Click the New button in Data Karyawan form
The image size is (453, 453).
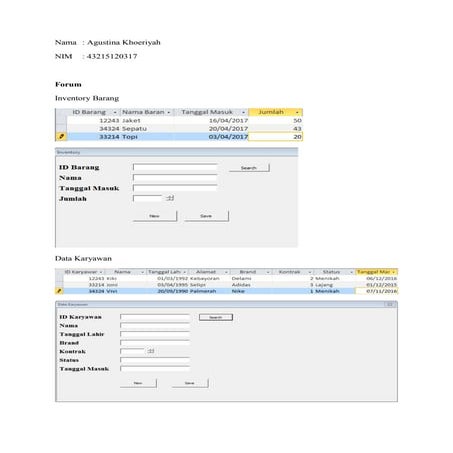coord(138,383)
